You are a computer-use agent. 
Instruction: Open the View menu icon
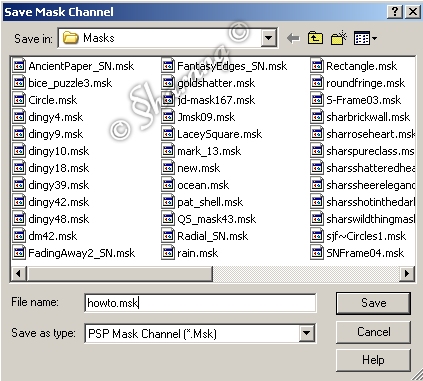point(365,38)
